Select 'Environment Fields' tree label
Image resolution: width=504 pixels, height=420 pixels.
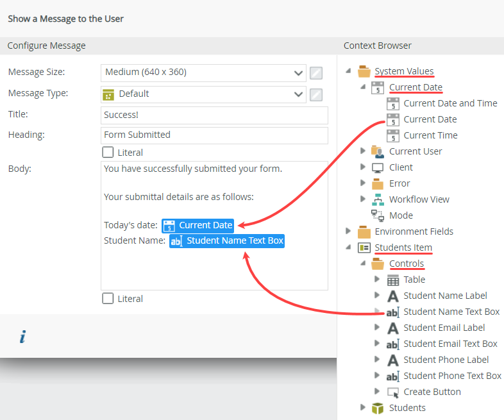[414, 231]
